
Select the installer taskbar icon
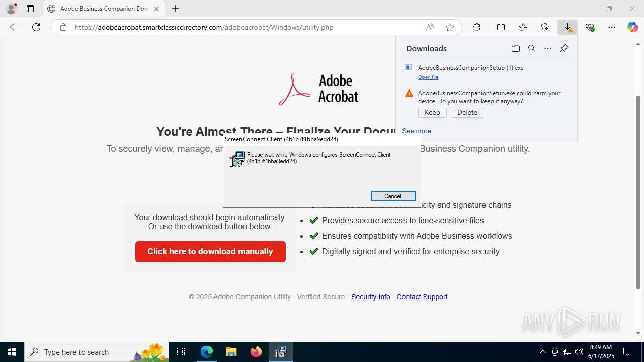281,352
